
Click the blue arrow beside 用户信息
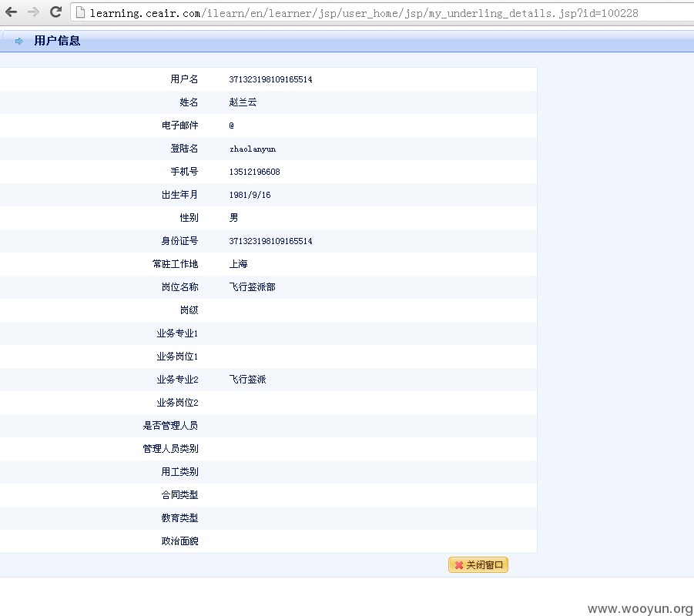coord(19,41)
